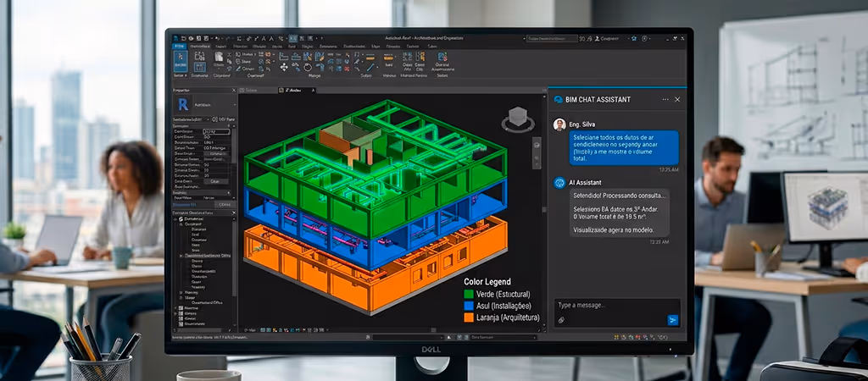Click the green Verde swatch in Color Legend
This screenshot has width=868, height=381.
coord(469,295)
